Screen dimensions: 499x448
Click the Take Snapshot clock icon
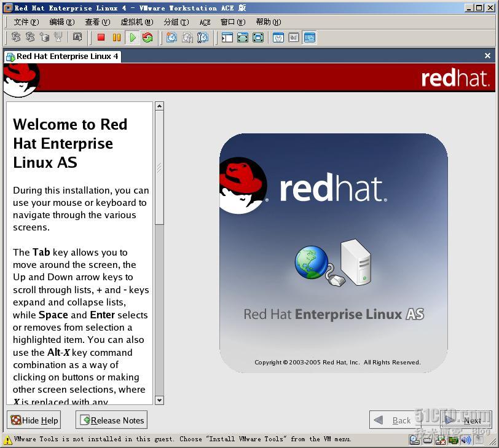pos(171,37)
